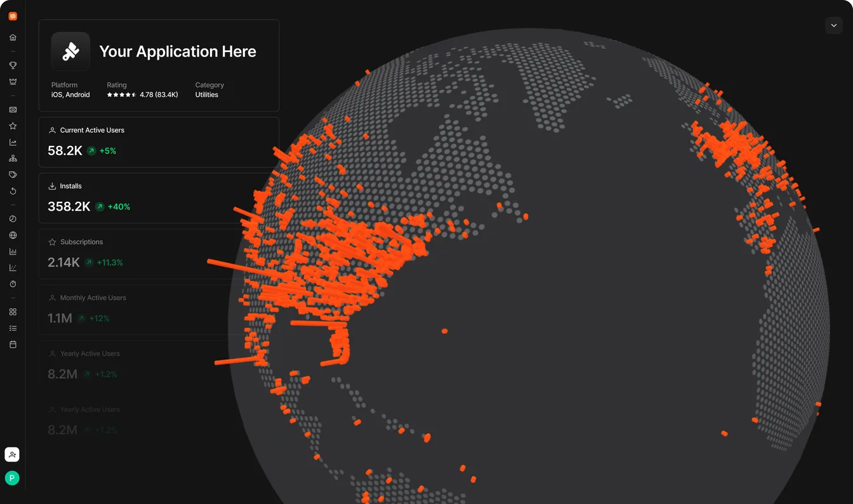Click the paintbrush application icon
853x504 pixels.
point(70,51)
